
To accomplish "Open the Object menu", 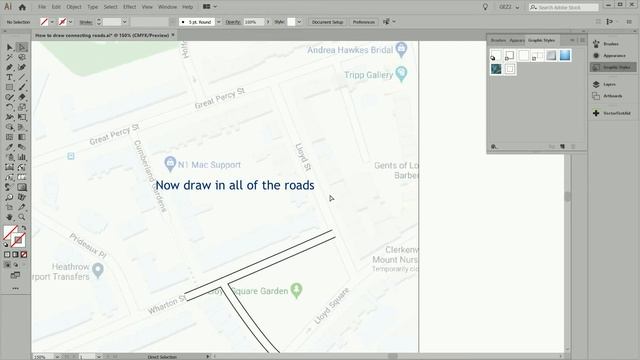I will (x=74, y=7).
